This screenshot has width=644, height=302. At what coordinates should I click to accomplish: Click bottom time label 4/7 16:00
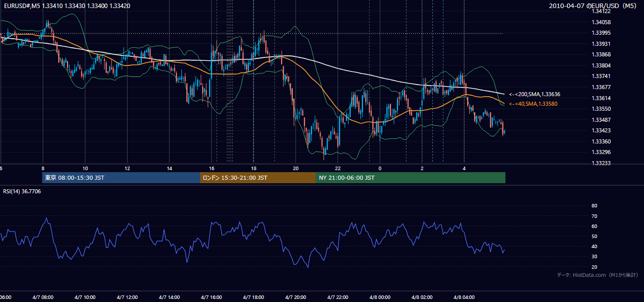point(211,297)
